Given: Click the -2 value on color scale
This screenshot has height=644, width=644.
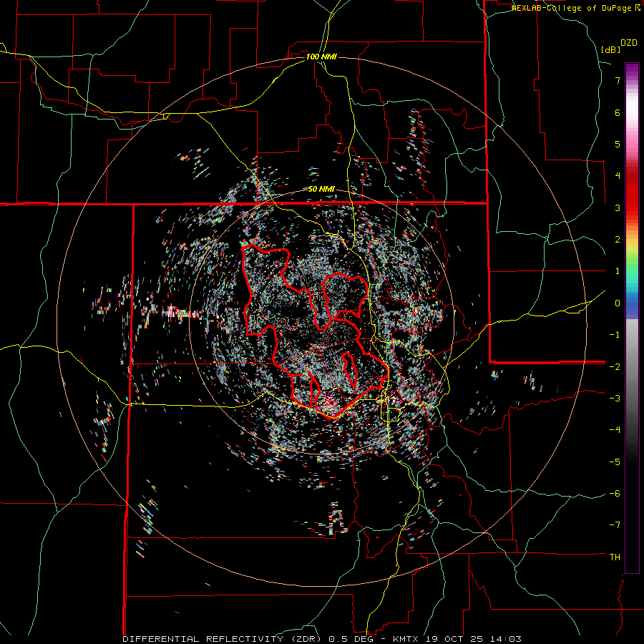Looking at the screenshot, I should click(x=615, y=366).
